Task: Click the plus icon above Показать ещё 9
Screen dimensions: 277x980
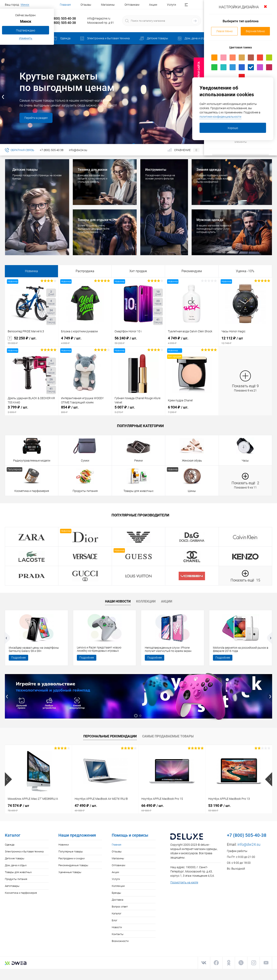Action: click(245, 376)
